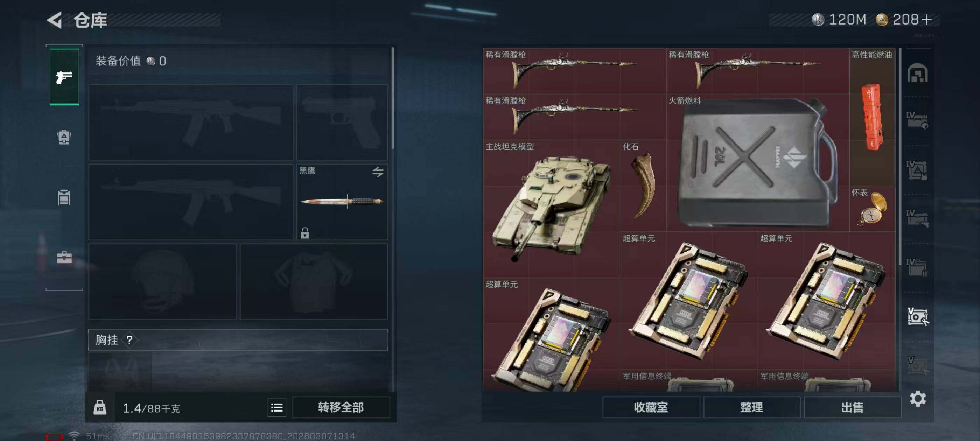The height and width of the screenshot is (441, 980).
Task: Go back using the arrow beside 仓库
Action: pyautogui.click(x=54, y=20)
